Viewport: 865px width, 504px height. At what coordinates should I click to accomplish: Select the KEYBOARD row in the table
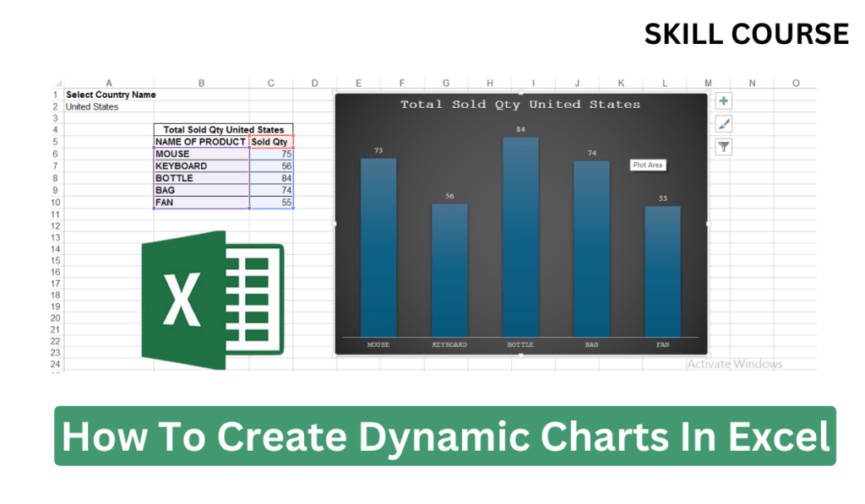201,165
